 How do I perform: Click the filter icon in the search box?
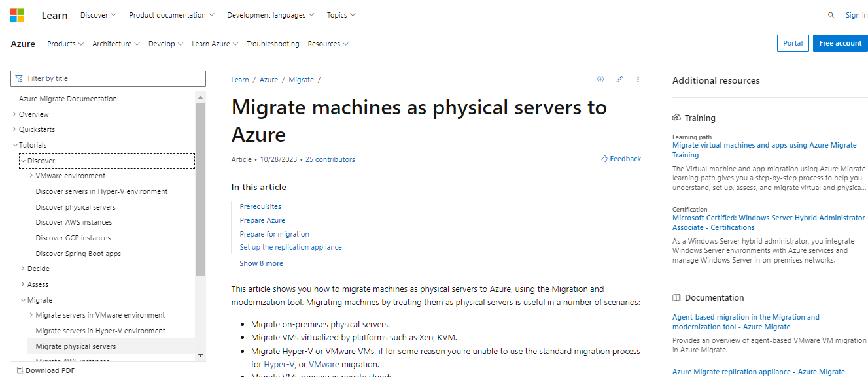click(18, 78)
